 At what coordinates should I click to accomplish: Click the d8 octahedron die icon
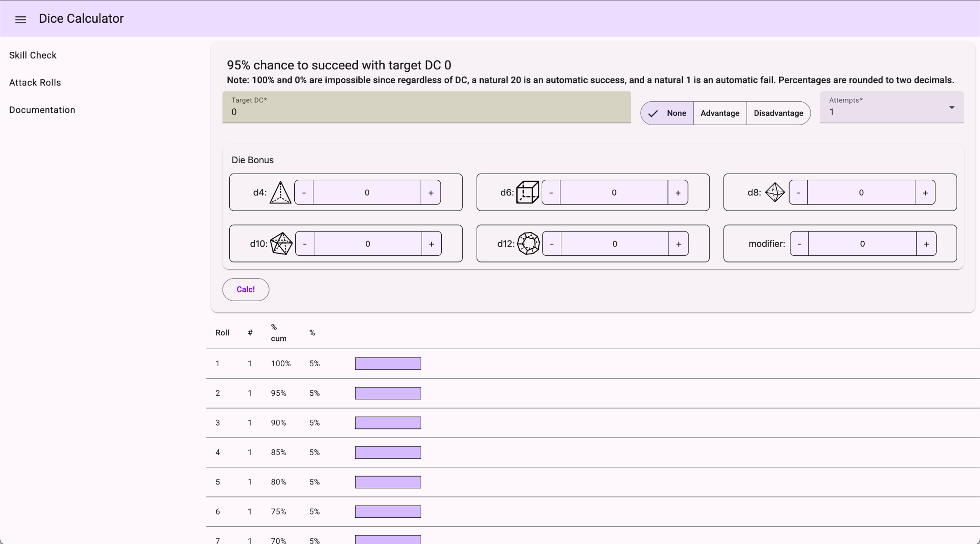775,192
